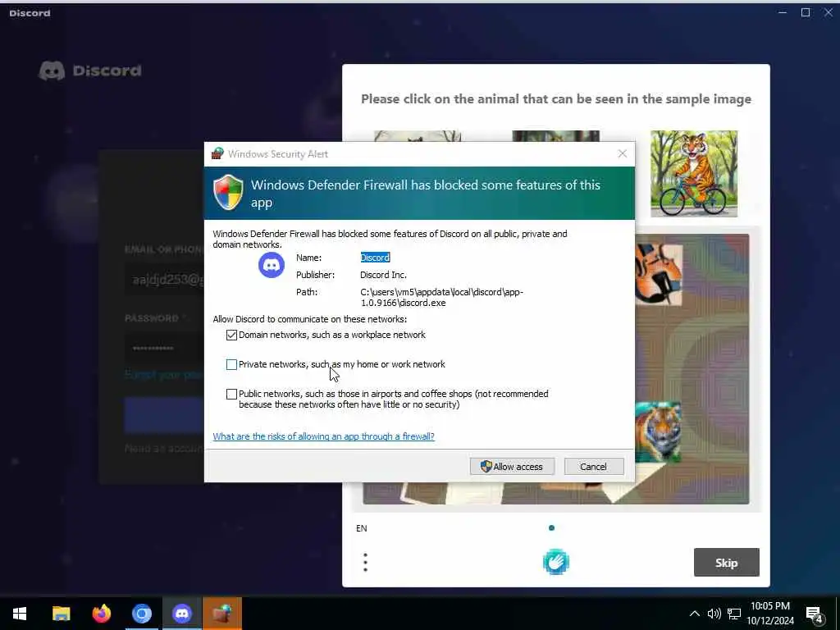Screen dimensions: 840x630
Task: Change the captcha language EN selector
Action: coord(362,528)
